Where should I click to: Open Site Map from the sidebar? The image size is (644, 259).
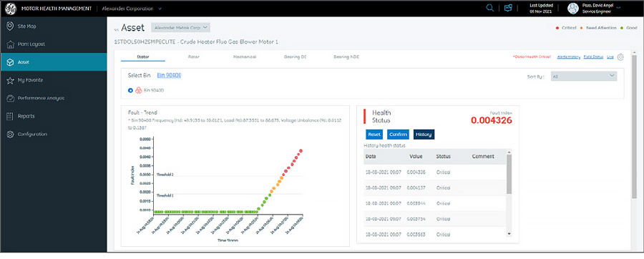pyautogui.click(x=54, y=26)
